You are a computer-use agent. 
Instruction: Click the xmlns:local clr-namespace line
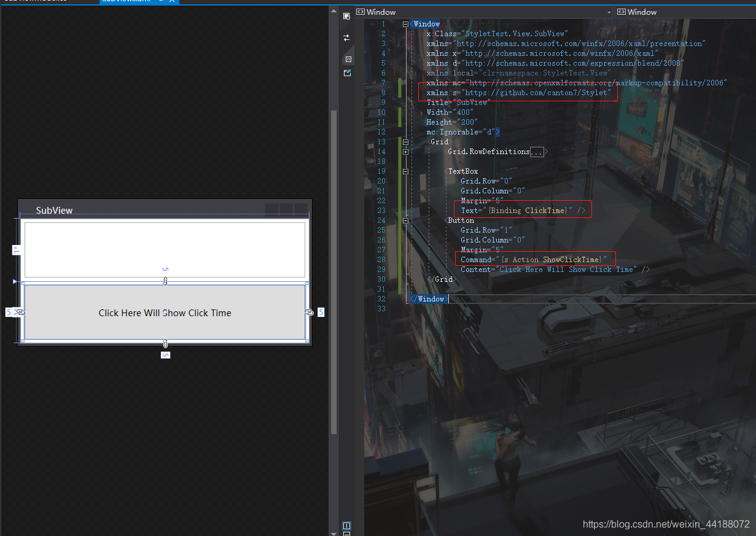pos(518,73)
